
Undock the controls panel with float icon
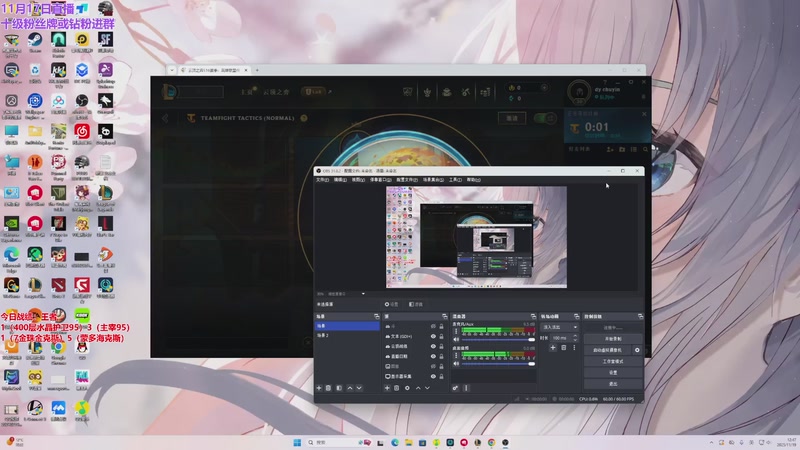pyautogui.click(x=640, y=316)
